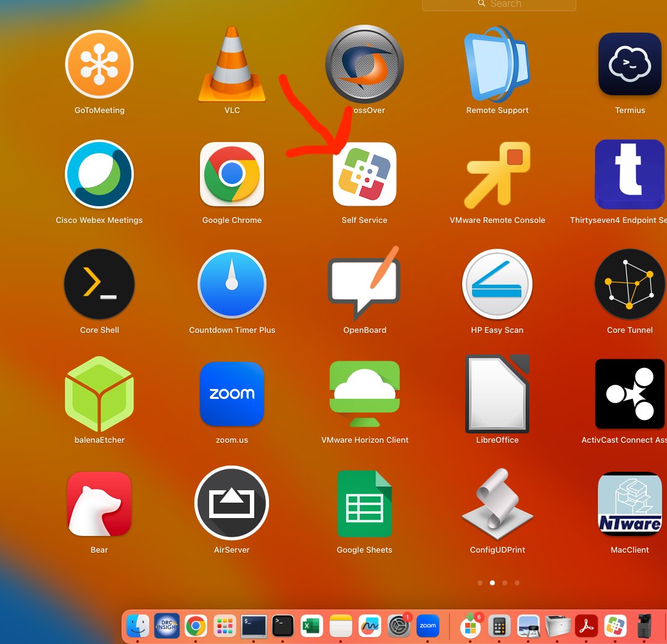The height and width of the screenshot is (644, 667).
Task: Click Zoom icon in the Dock
Action: (x=428, y=625)
